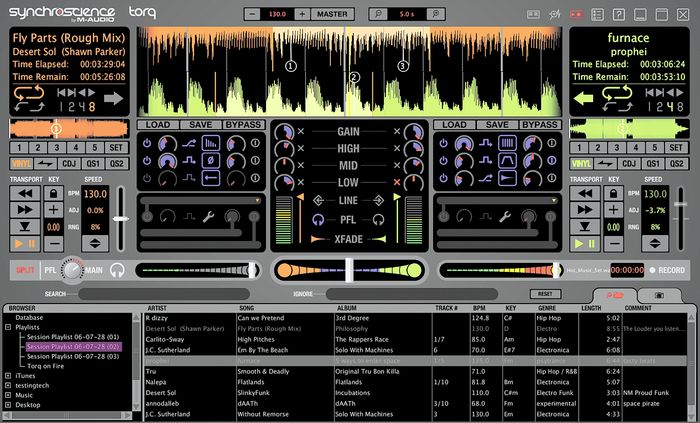
Task: Click the red glowing indicator icon in top bar
Action: pyautogui.click(x=576, y=14)
